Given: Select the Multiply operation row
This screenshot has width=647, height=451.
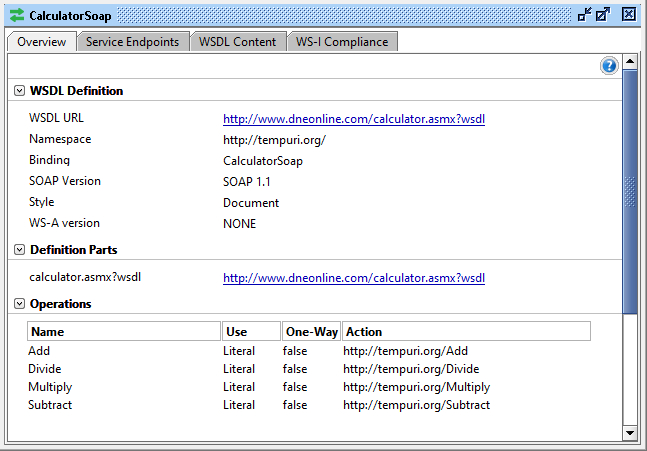Looking at the screenshot, I should 309,387.
